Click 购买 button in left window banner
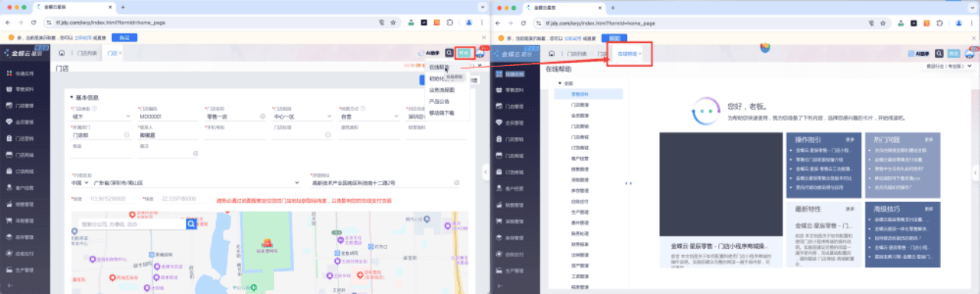980x294 pixels. (125, 37)
